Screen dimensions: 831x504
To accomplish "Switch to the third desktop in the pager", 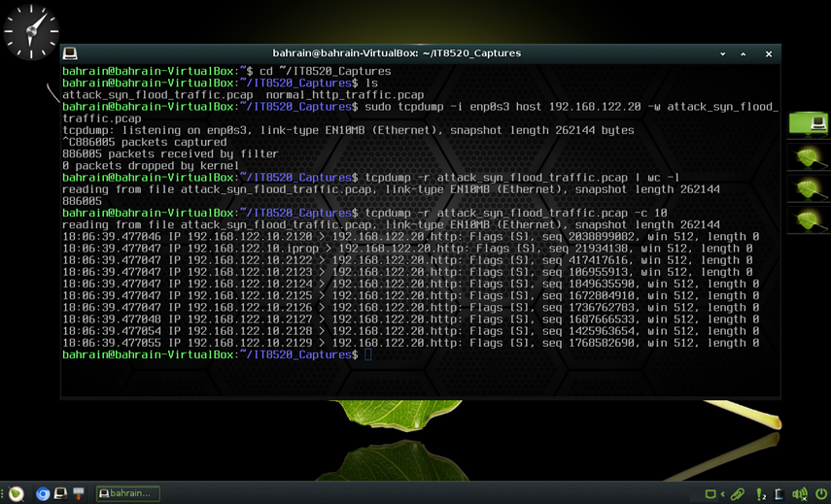I will point(809,189).
